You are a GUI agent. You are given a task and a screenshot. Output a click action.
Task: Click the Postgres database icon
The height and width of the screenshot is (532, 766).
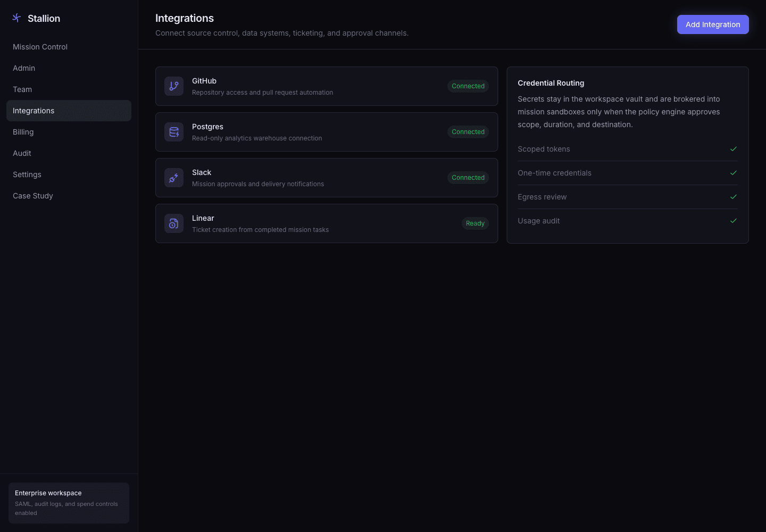pyautogui.click(x=174, y=132)
